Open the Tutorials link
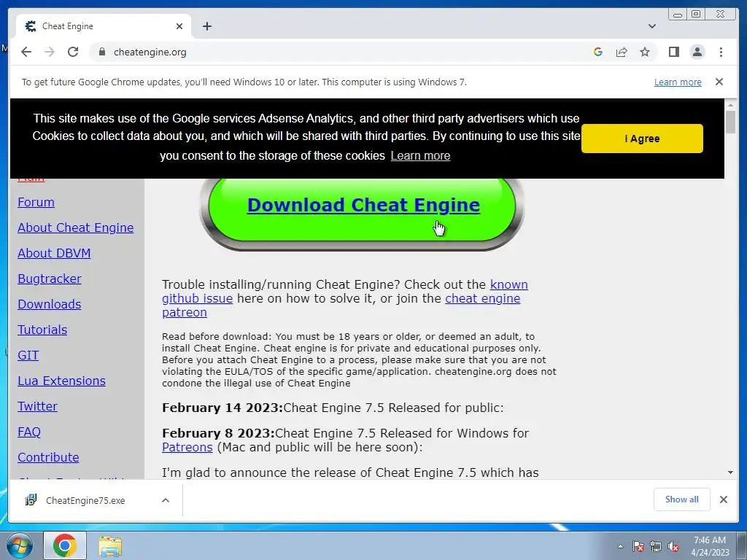Image resolution: width=747 pixels, height=560 pixels. tap(42, 330)
